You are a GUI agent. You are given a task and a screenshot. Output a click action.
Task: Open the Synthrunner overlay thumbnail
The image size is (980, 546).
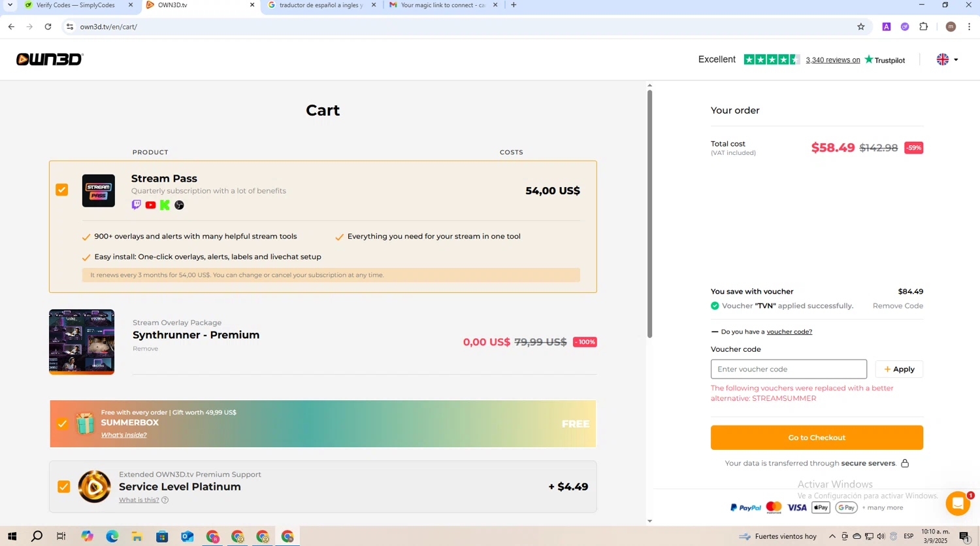tap(82, 342)
